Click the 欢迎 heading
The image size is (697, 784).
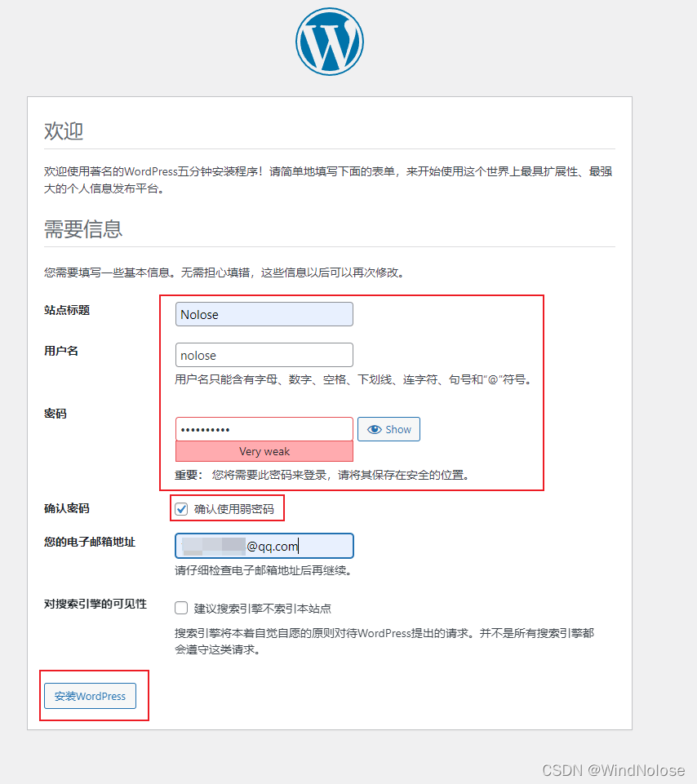tap(64, 131)
